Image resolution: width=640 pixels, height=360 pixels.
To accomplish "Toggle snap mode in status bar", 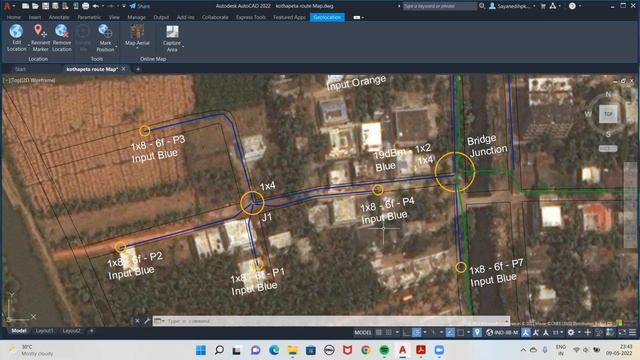I will click(x=389, y=333).
